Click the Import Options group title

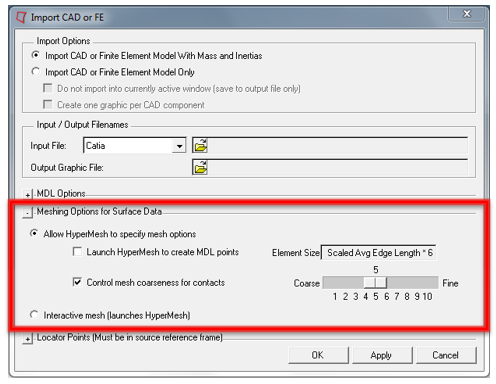63,41
